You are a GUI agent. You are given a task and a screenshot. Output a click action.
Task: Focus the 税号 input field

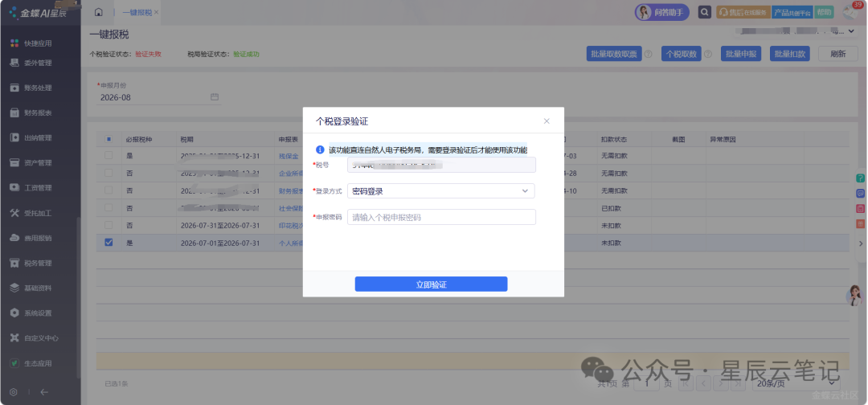(x=441, y=165)
